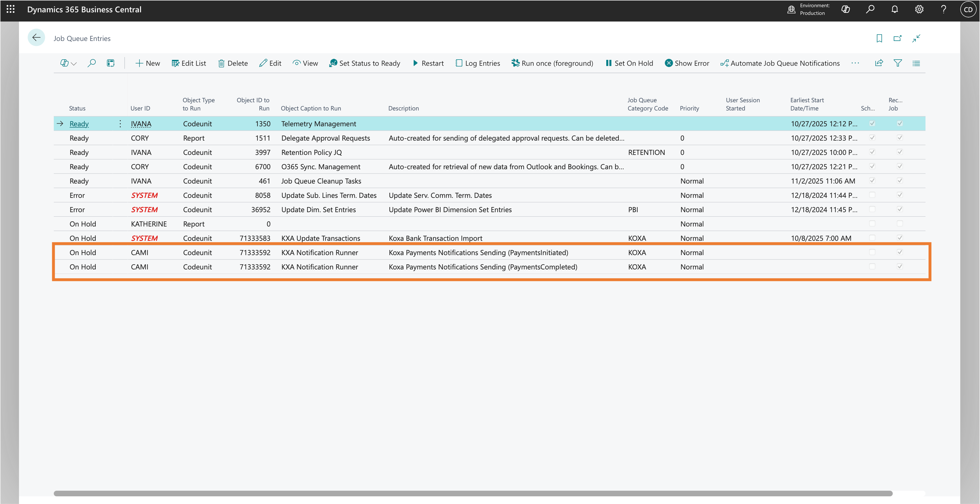Choose Set On Hold action
Viewport: 980px width, 504px height.
tap(629, 63)
